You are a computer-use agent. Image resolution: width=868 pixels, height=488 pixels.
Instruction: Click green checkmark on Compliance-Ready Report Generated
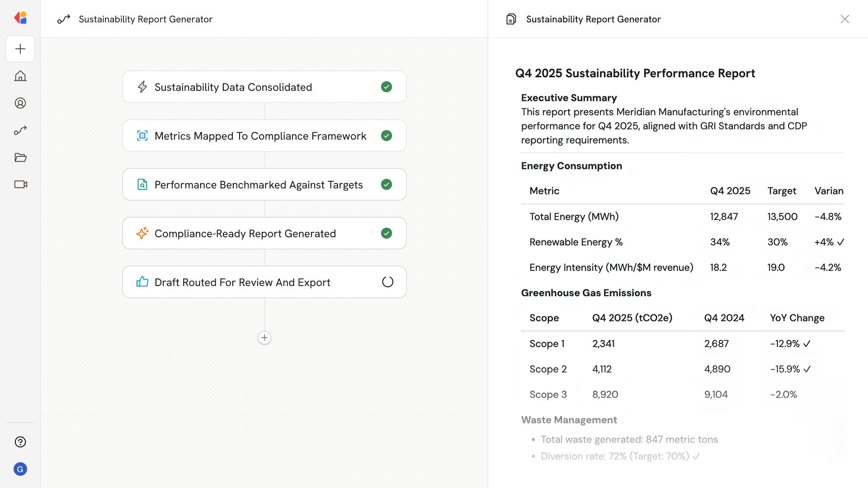(x=387, y=233)
